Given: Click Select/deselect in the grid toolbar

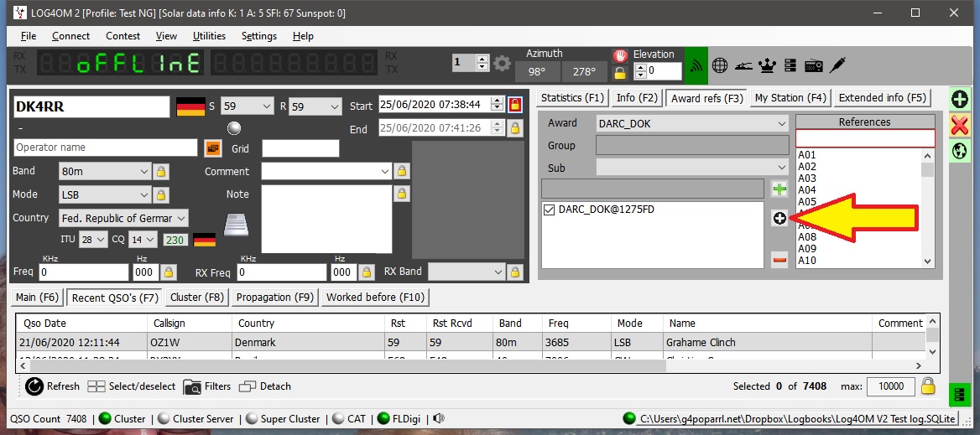Looking at the screenshot, I should tap(131, 386).
